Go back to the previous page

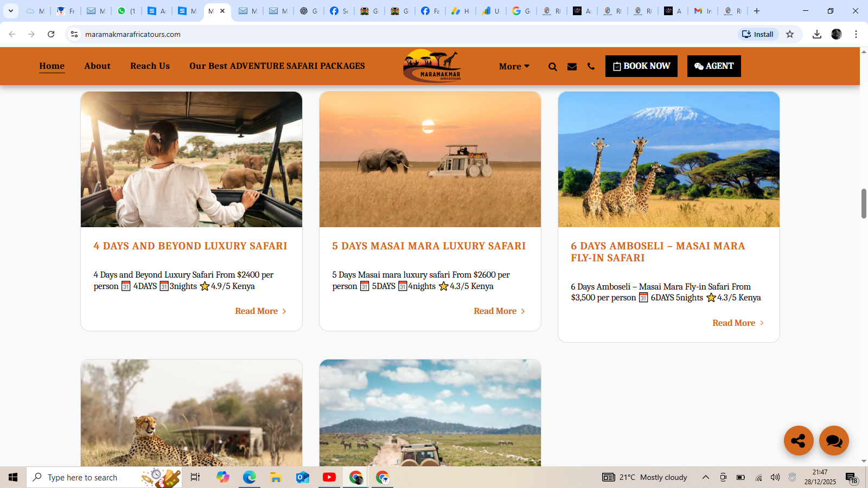click(x=12, y=34)
